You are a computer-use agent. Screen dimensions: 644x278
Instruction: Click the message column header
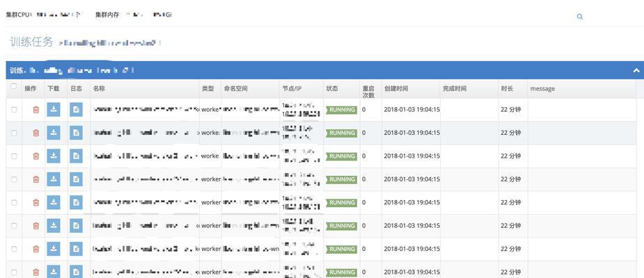tap(542, 88)
